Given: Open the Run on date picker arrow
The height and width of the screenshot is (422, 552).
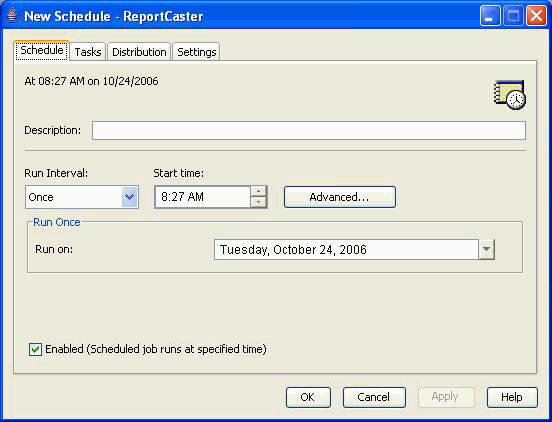Looking at the screenshot, I should coord(487,249).
